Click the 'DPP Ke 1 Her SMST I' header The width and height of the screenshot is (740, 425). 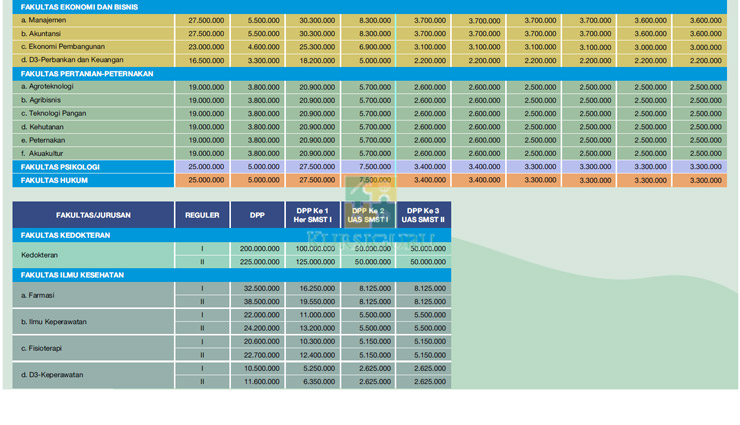coord(312,215)
